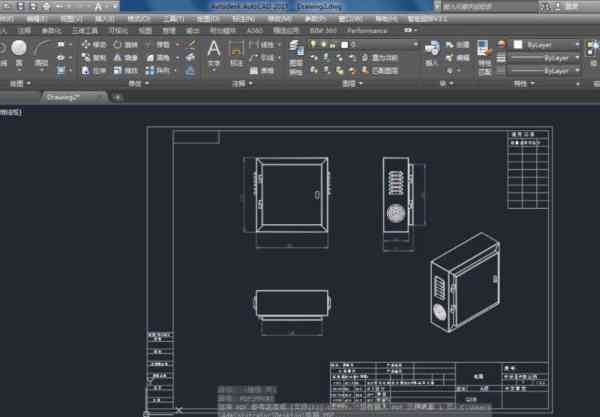Toggle the layer lock icon
This screenshot has width=600, height=417.
point(333,45)
